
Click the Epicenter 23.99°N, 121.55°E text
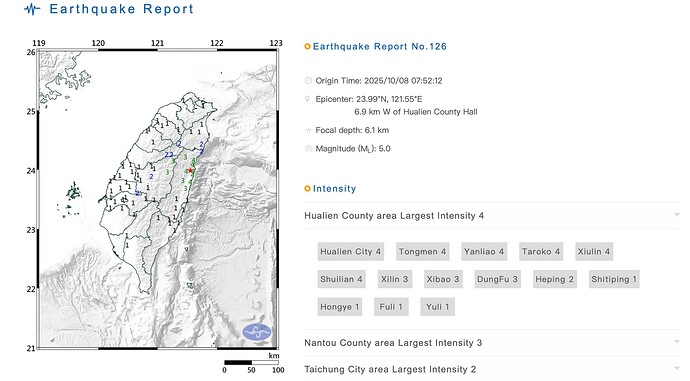tap(369, 99)
